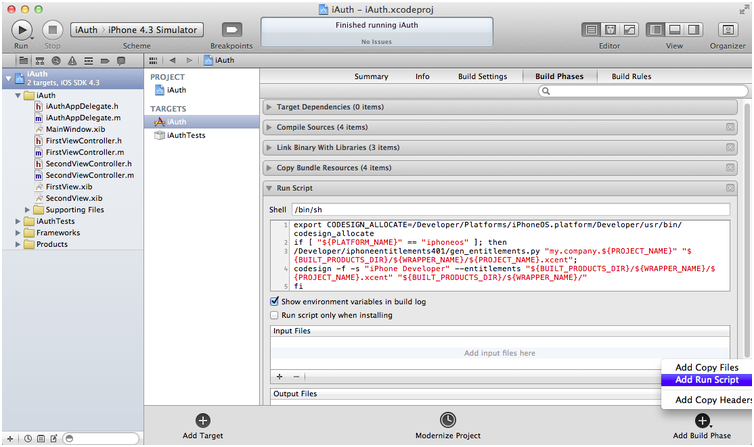
Task: Click the build phases search field
Action: pyautogui.click(x=643, y=91)
